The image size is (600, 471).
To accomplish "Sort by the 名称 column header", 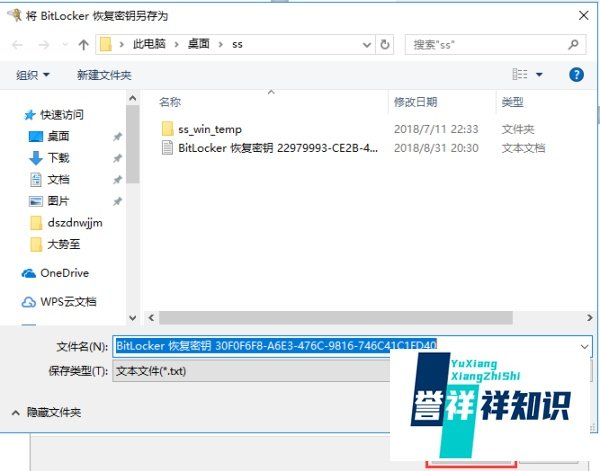I will 170,102.
